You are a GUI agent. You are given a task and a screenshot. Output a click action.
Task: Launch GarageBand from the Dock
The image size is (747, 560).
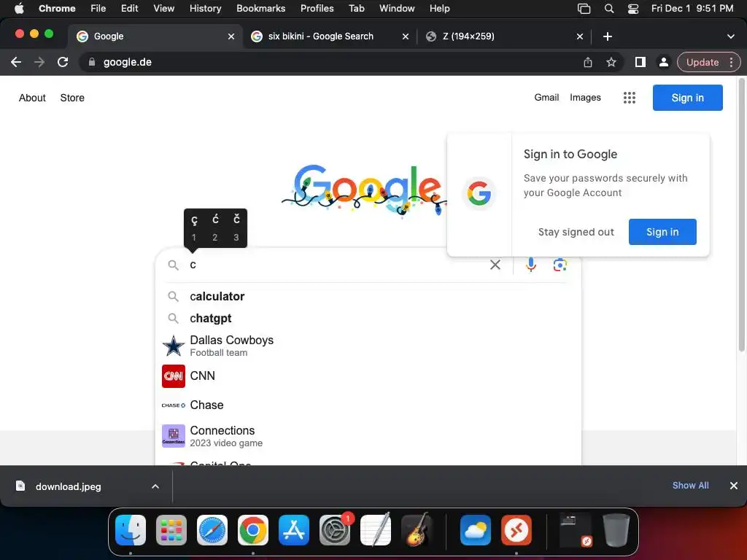(x=417, y=530)
